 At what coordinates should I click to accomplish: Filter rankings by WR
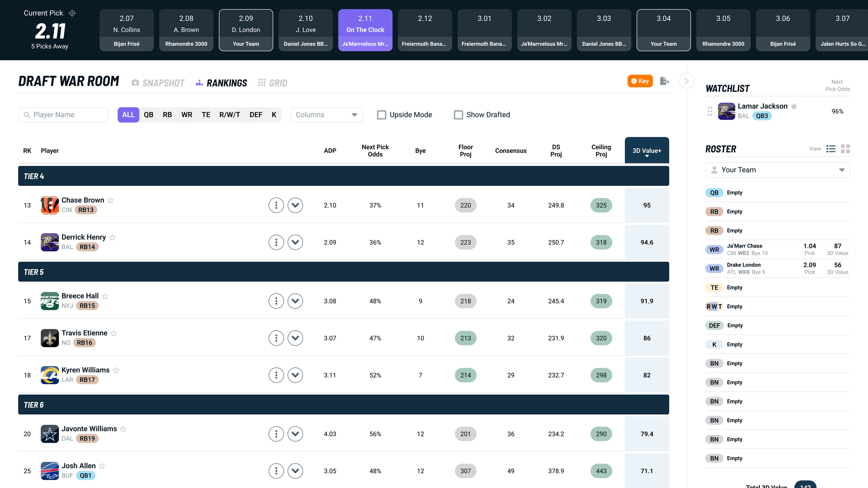pyautogui.click(x=187, y=115)
